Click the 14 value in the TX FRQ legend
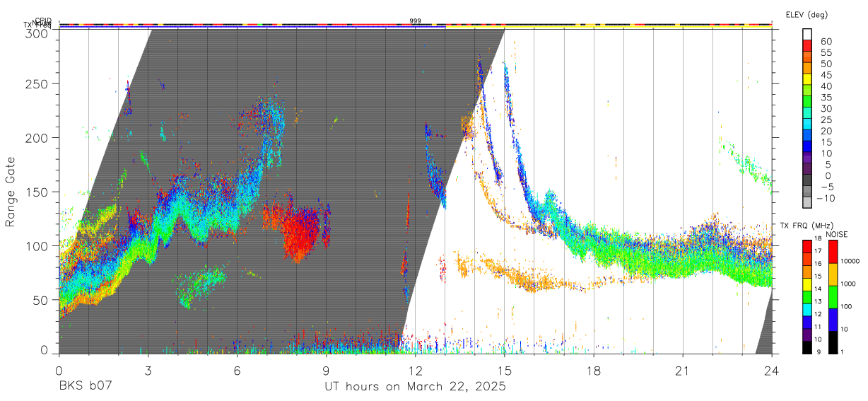Image resolution: width=868 pixels, height=401 pixels. coord(816,289)
